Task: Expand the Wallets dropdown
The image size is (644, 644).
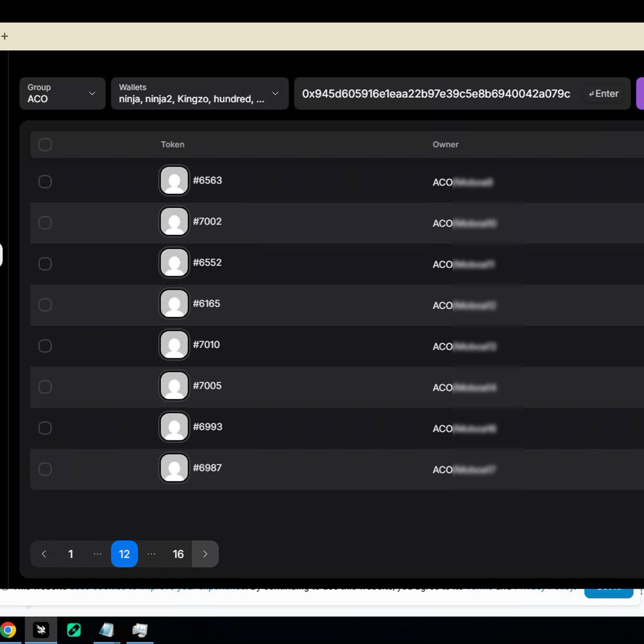Action: point(200,93)
